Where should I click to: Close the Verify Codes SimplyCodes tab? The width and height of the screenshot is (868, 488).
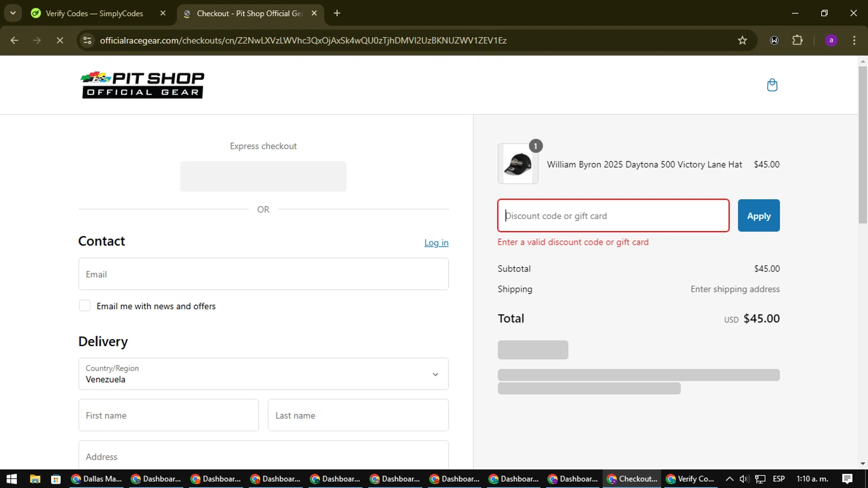click(163, 13)
